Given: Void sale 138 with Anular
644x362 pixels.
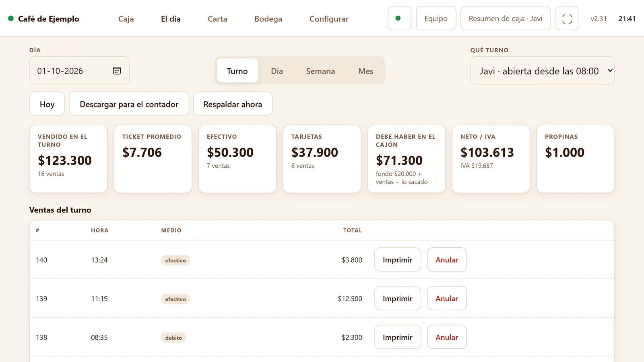Looking at the screenshot, I should (447, 337).
